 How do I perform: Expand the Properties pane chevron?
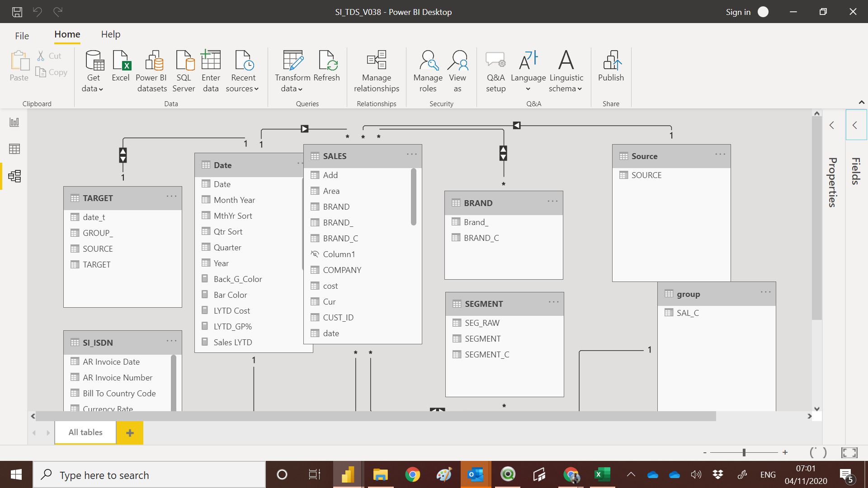pyautogui.click(x=832, y=126)
